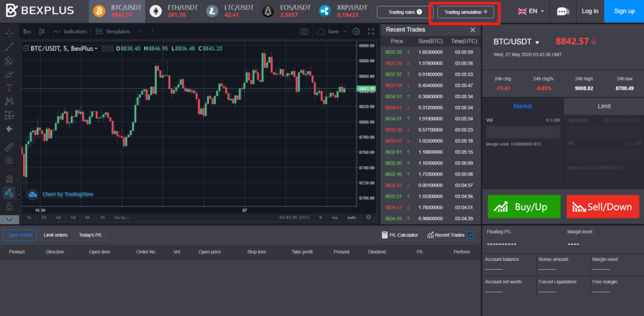This screenshot has width=644, height=316.
Task: Click the Log in link
Action: click(590, 11)
